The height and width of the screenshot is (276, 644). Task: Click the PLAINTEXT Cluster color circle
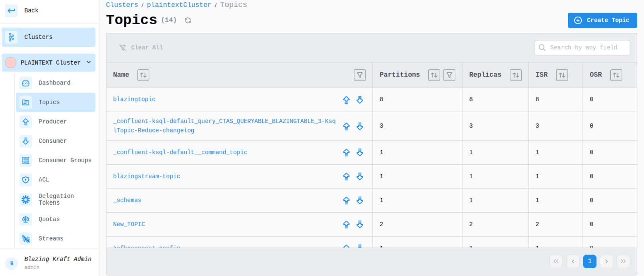pyautogui.click(x=11, y=63)
